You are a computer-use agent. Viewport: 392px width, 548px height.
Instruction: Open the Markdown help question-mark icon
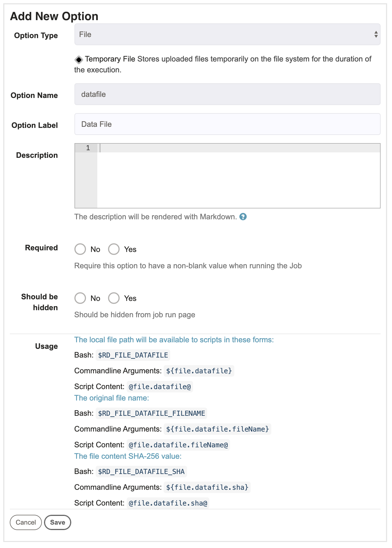click(243, 217)
